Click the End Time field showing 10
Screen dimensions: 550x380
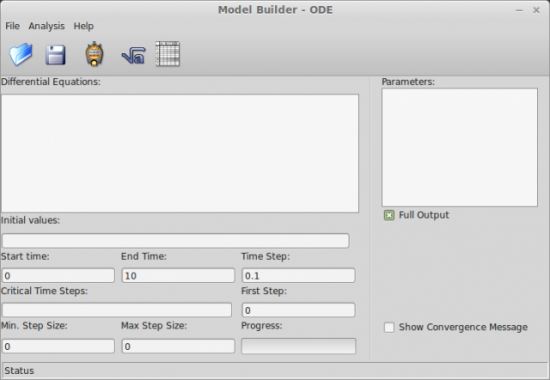(x=178, y=275)
